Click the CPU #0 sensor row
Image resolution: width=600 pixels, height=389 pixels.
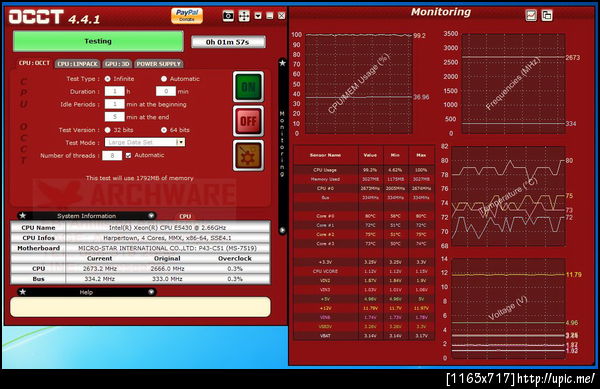point(364,188)
